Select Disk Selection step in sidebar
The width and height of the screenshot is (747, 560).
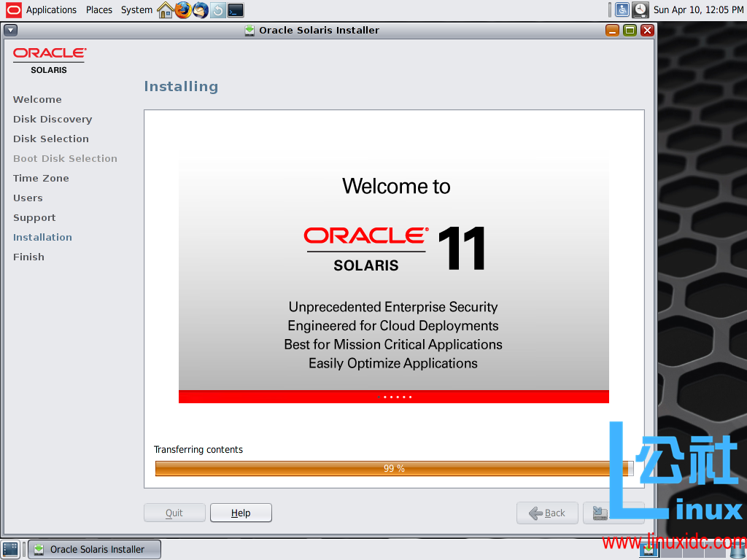(x=51, y=139)
